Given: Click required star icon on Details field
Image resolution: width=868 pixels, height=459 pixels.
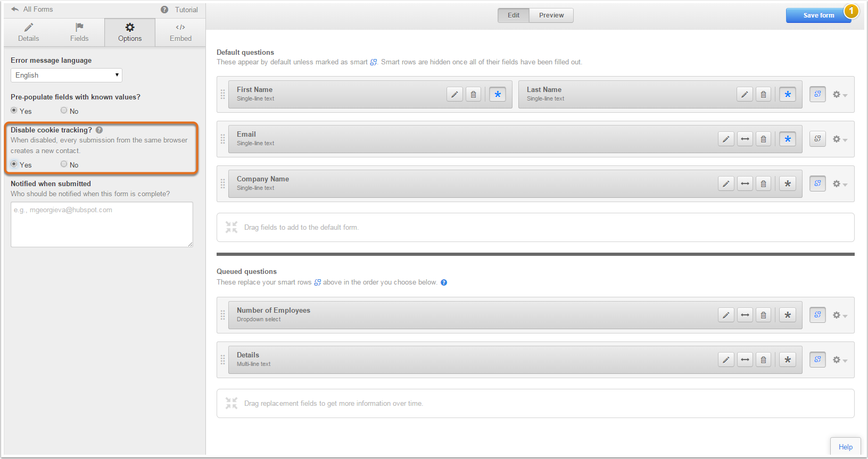Looking at the screenshot, I should click(x=788, y=360).
